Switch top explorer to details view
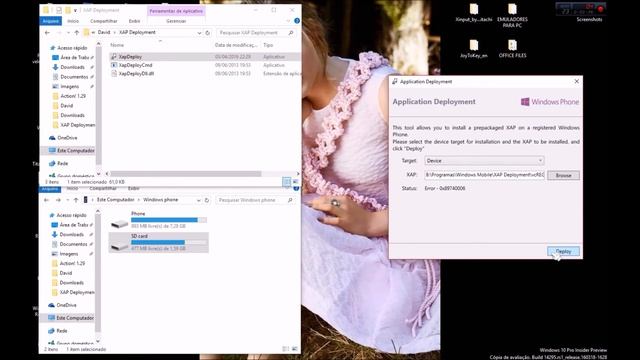640x360 pixels. (x=287, y=181)
